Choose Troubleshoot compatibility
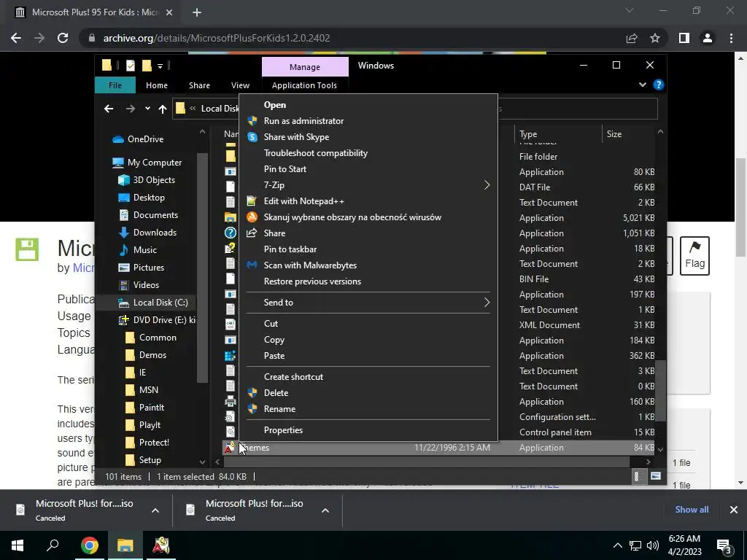Image resolution: width=747 pixels, height=560 pixels. point(315,153)
